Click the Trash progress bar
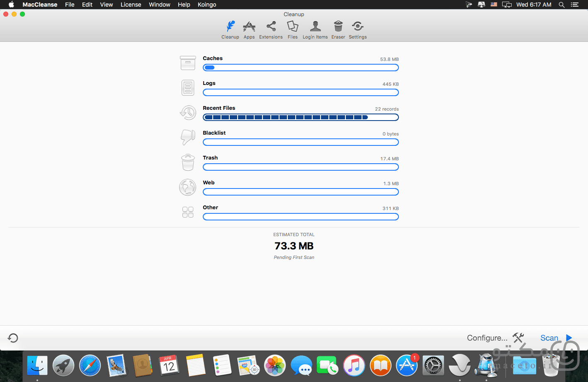 point(301,167)
